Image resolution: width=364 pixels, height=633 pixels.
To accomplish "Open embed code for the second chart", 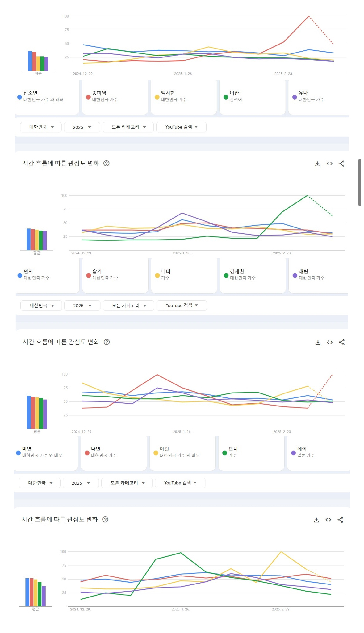I will [329, 164].
